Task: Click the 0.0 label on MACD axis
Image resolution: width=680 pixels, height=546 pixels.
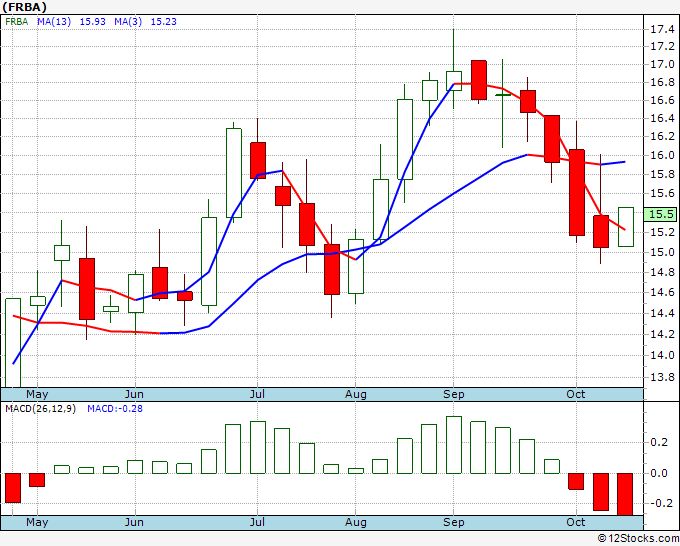Action: (x=659, y=473)
